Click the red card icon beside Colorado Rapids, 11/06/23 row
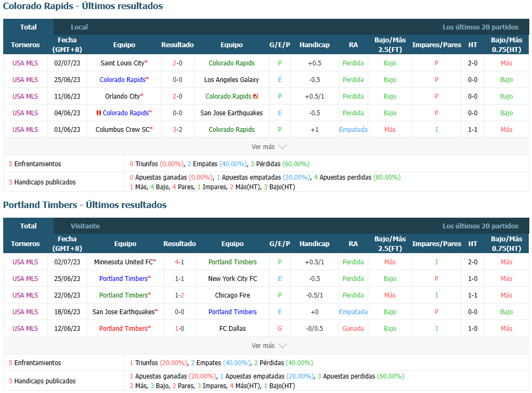The width and height of the screenshot is (532, 393). pyautogui.click(x=256, y=97)
